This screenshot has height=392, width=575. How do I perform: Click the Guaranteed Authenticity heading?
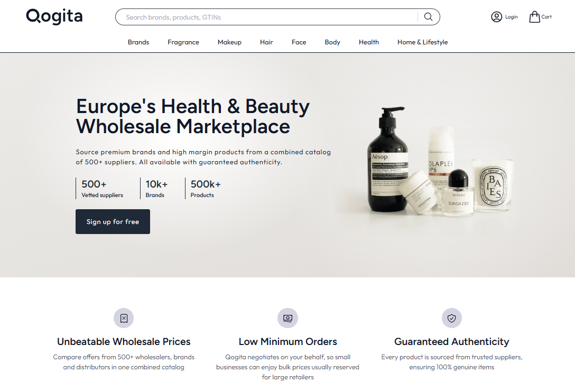[x=451, y=341]
